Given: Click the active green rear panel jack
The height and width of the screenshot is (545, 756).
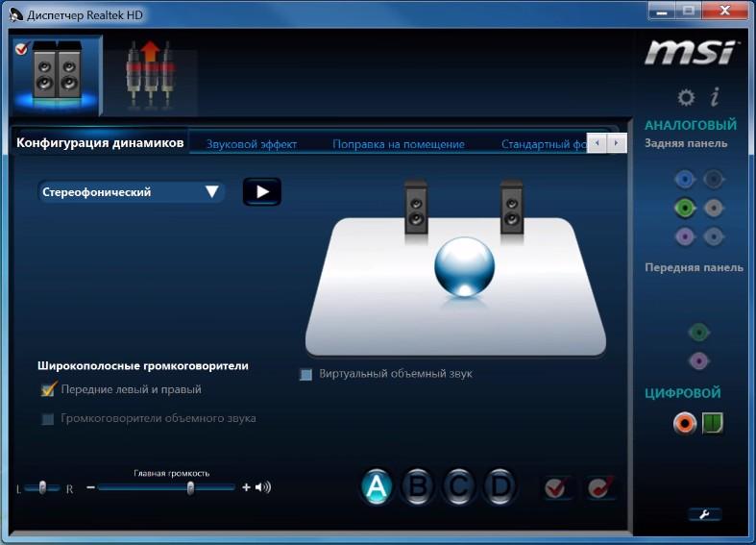Looking at the screenshot, I should coord(685,208).
